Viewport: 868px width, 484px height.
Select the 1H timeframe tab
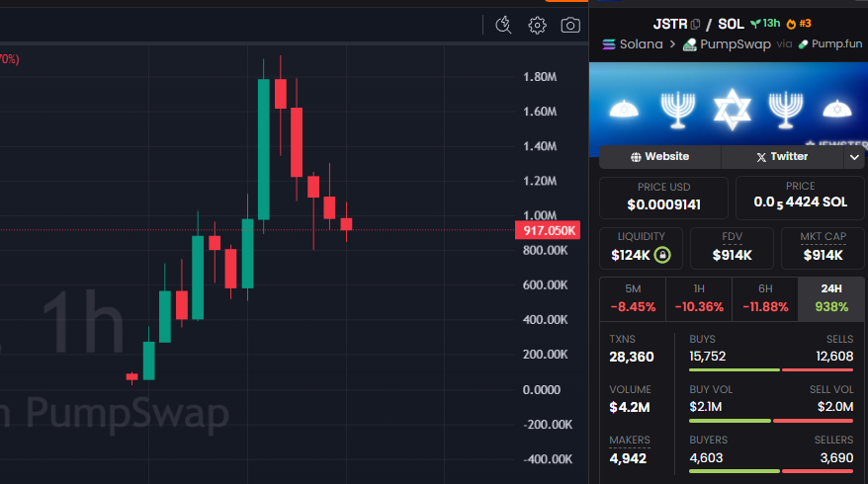click(x=699, y=298)
